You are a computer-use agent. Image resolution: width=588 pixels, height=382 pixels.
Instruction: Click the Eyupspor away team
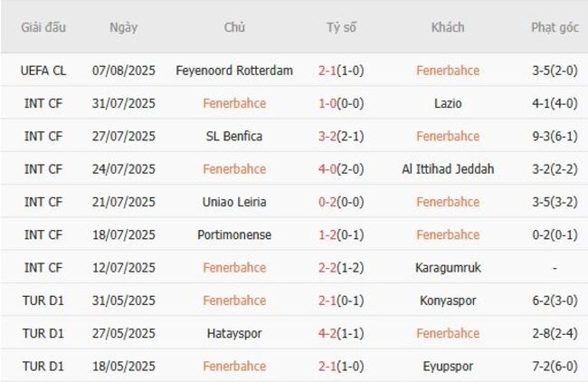[448, 367]
